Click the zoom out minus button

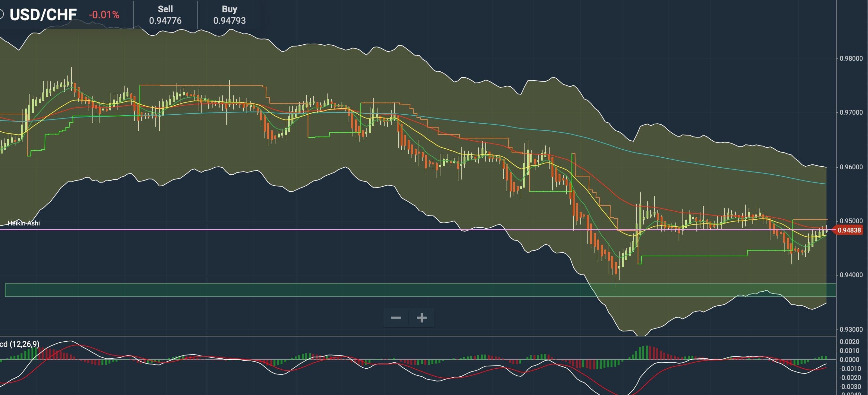coord(396,318)
